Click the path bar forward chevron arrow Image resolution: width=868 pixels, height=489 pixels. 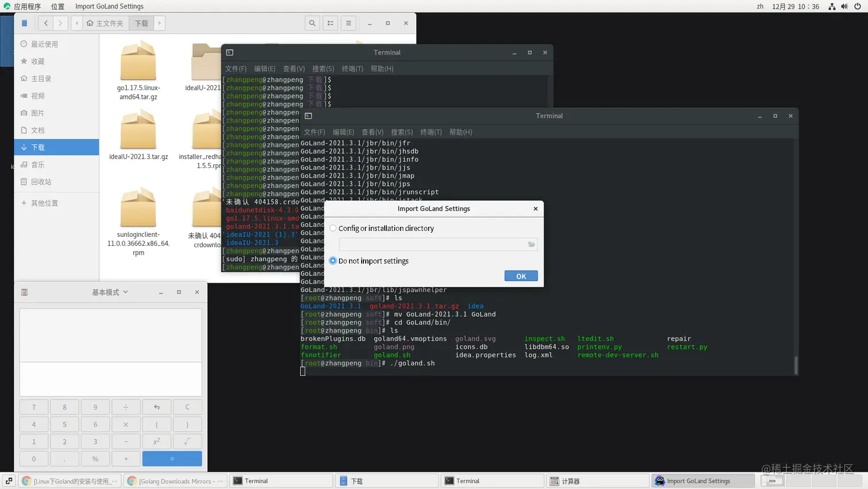click(x=160, y=23)
